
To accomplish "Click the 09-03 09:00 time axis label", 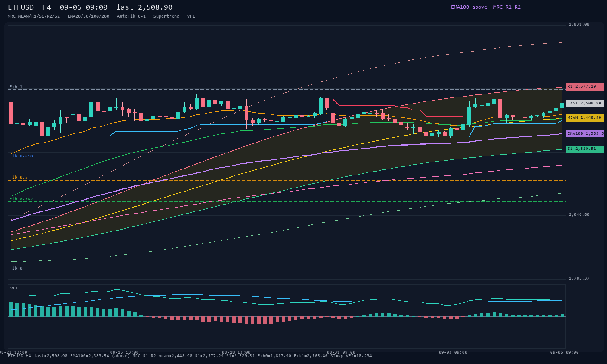I will tap(453, 352).
